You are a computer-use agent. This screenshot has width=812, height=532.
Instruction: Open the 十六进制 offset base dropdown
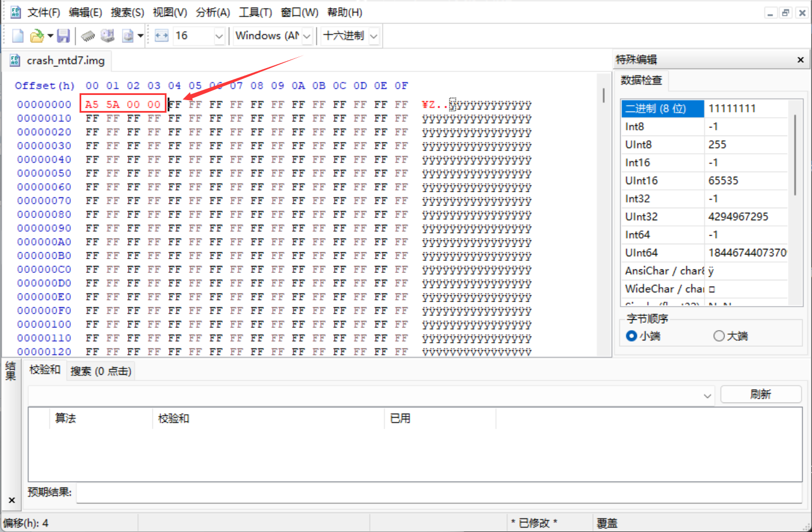[374, 36]
